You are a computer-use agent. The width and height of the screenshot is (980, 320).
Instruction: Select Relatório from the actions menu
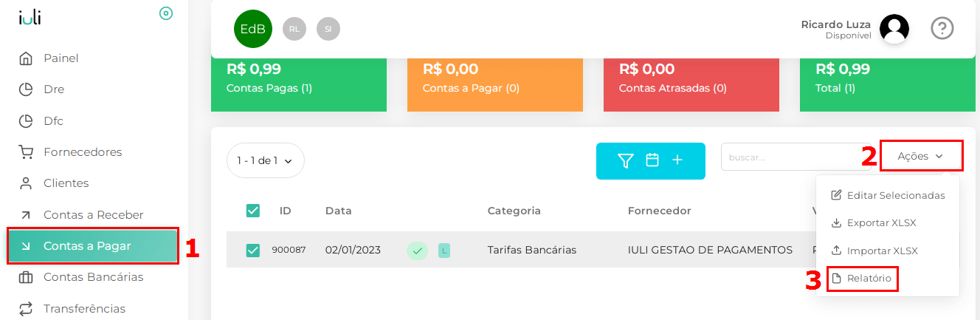point(862,279)
